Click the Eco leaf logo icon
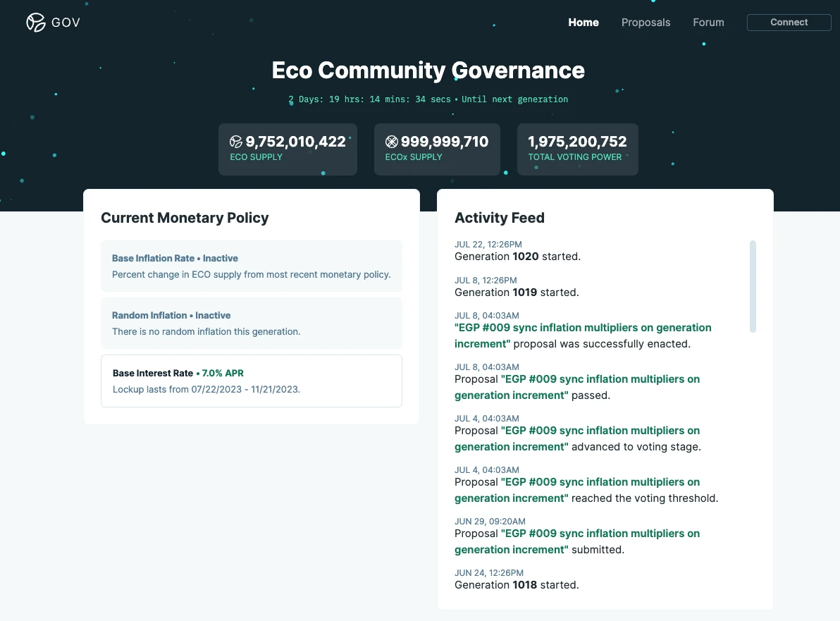Image resolution: width=840 pixels, height=621 pixels. pos(36,23)
